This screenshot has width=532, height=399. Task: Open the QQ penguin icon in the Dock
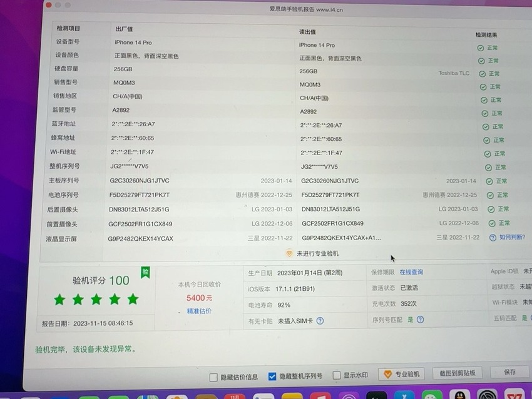point(460,395)
